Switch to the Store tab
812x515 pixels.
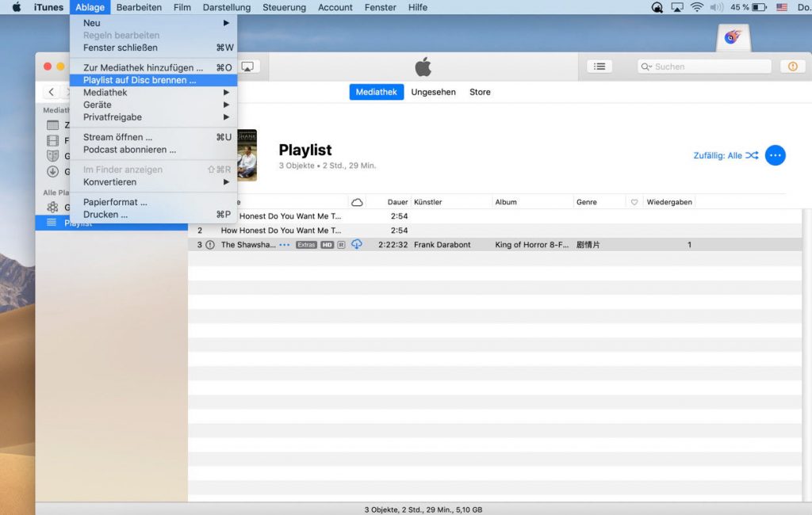click(x=480, y=92)
